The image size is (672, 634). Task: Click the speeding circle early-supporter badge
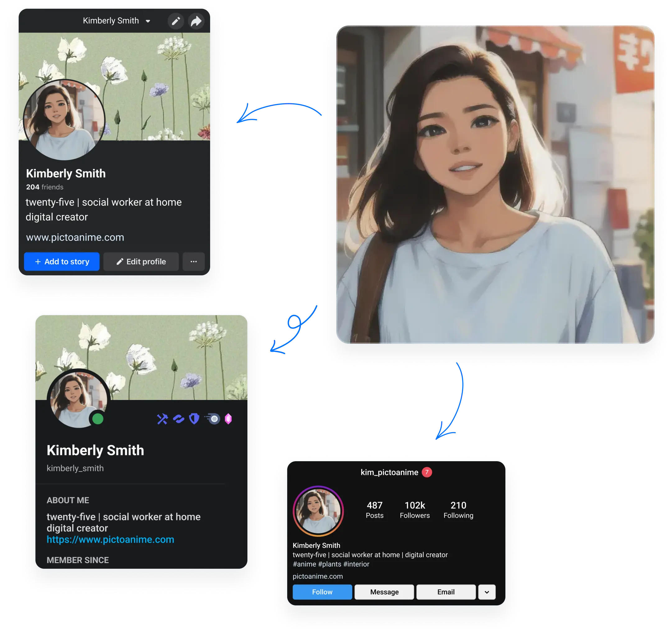(212, 419)
